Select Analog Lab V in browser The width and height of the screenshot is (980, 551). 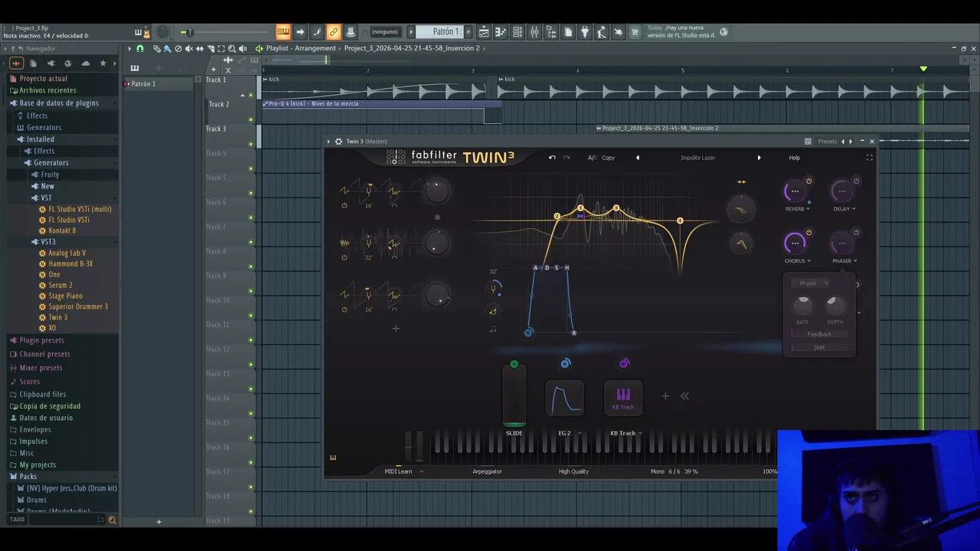(67, 253)
